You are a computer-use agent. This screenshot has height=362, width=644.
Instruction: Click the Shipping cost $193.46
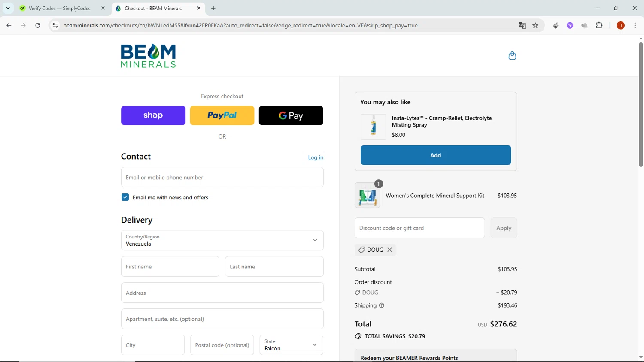coord(507,305)
